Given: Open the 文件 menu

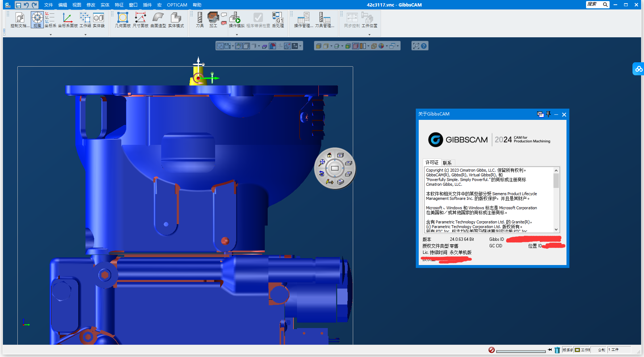Looking at the screenshot, I should point(49,5).
